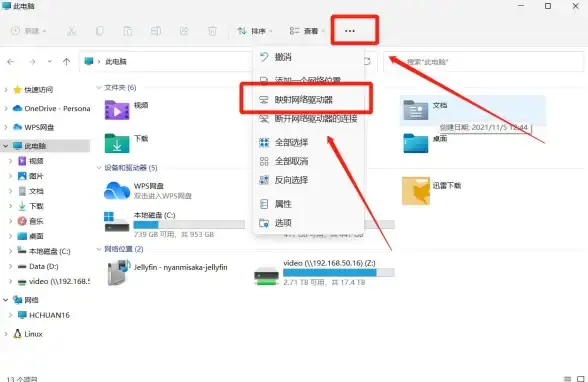Click the Paste icon in toolbar
The image size is (588, 382).
tap(128, 31)
